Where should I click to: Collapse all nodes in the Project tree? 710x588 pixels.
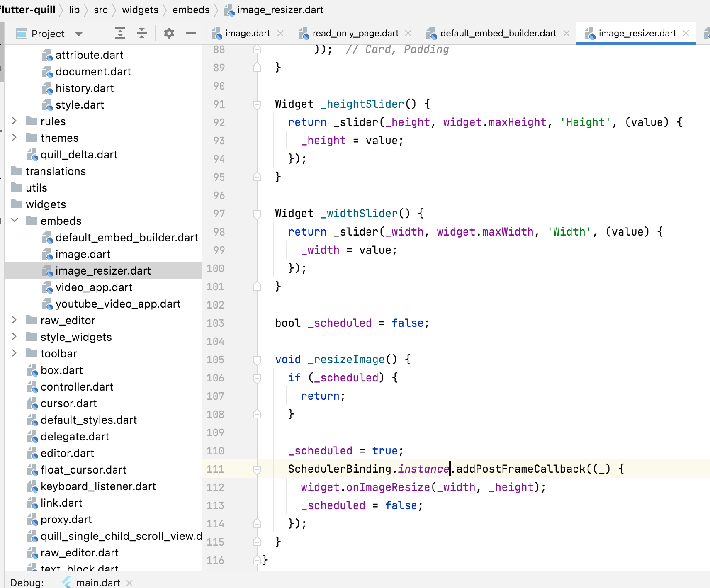(141, 33)
